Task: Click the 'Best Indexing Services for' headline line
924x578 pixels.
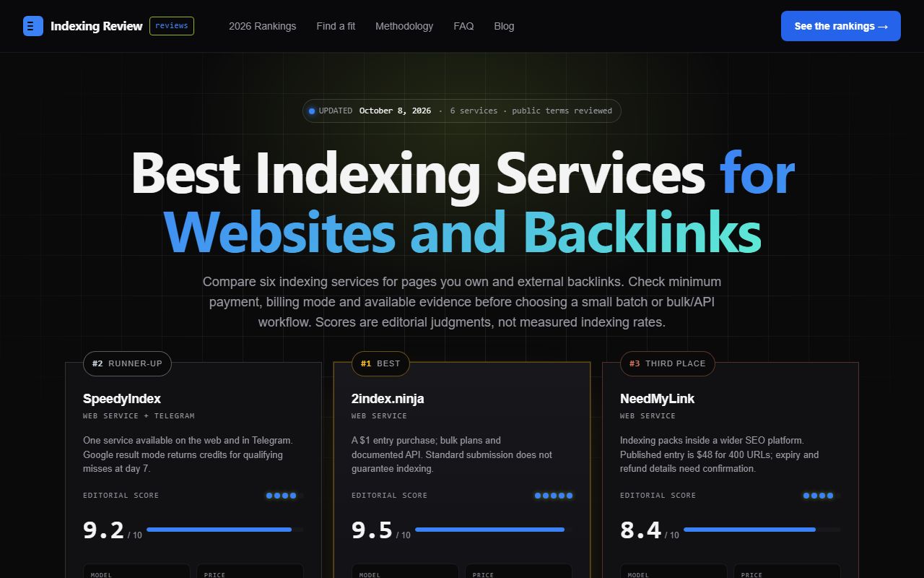Action: [x=462, y=173]
